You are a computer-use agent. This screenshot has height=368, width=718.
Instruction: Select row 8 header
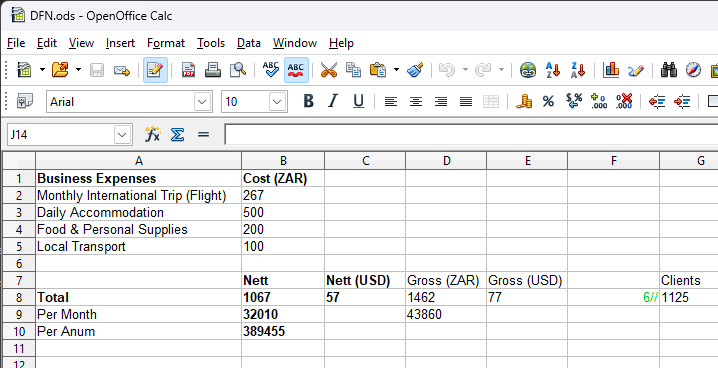point(19,298)
